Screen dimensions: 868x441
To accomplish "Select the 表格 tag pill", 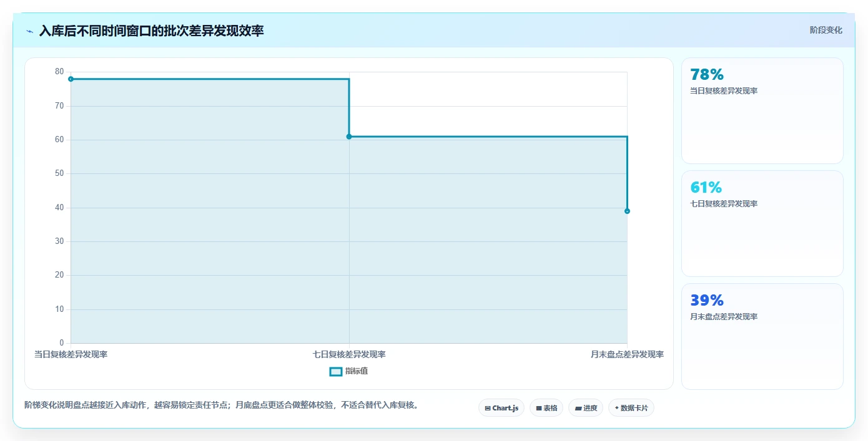I will pyautogui.click(x=546, y=408).
